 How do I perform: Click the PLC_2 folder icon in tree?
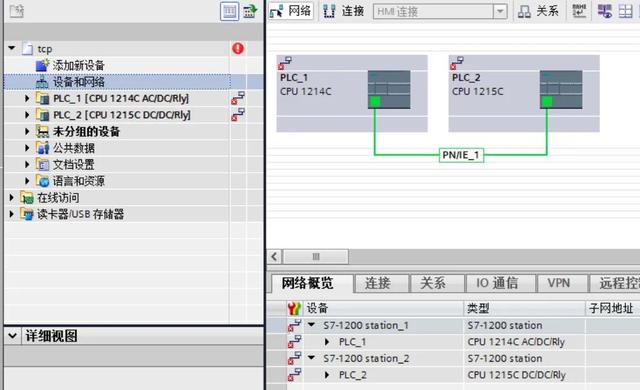click(42, 115)
